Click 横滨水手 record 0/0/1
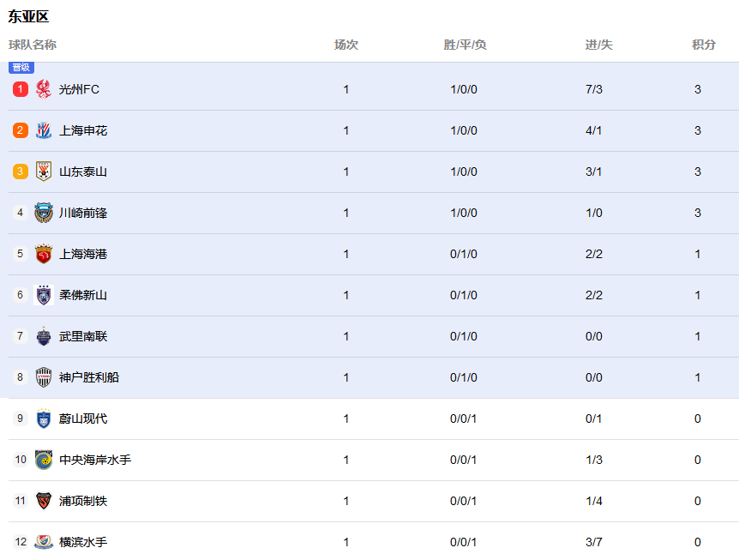Viewport: 739px width, 560px height. [x=463, y=542]
